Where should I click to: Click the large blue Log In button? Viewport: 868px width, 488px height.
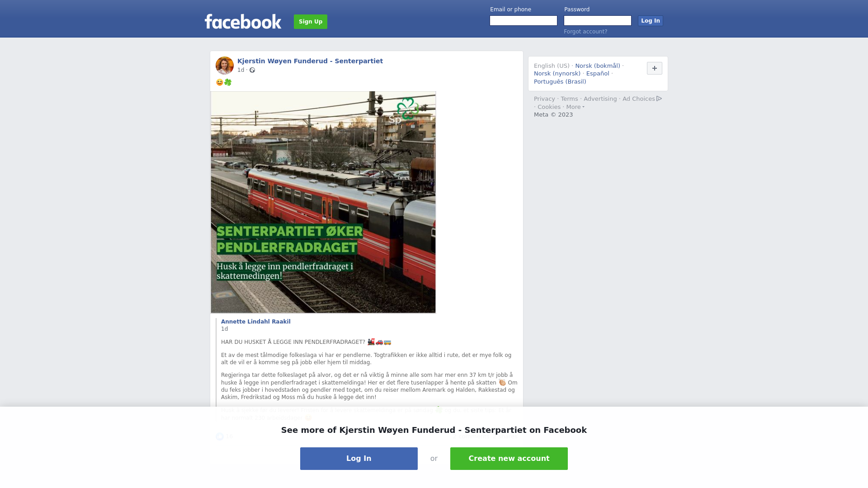pyautogui.click(x=359, y=459)
